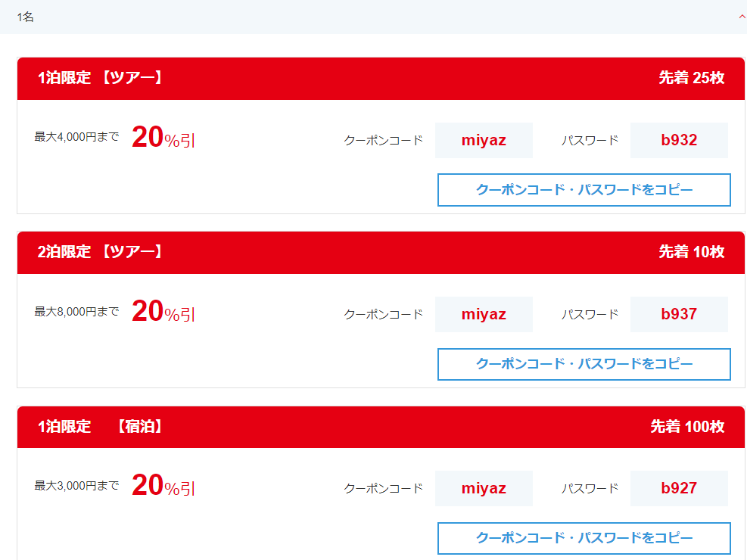
Task: Copy coupon code and password for b937
Action: tap(584, 364)
